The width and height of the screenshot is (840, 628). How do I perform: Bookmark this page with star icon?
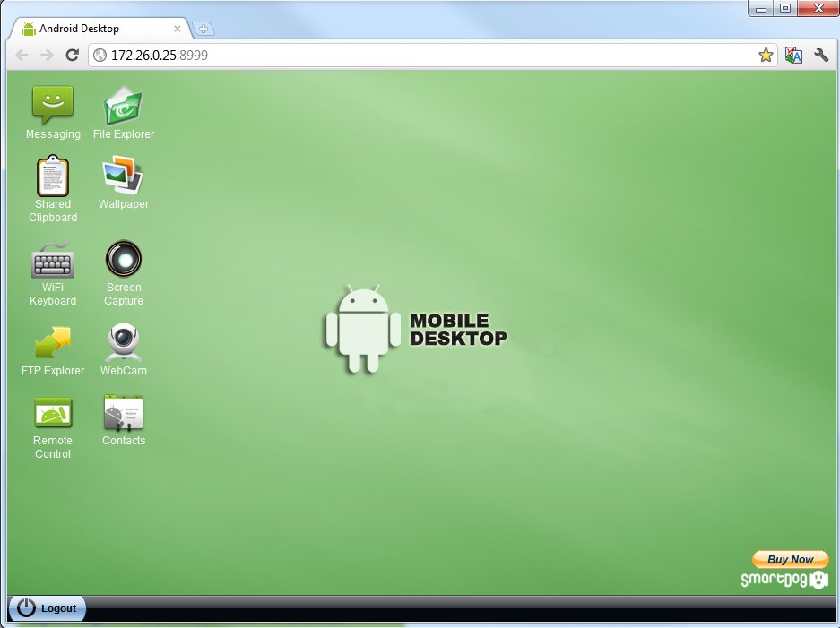point(766,55)
